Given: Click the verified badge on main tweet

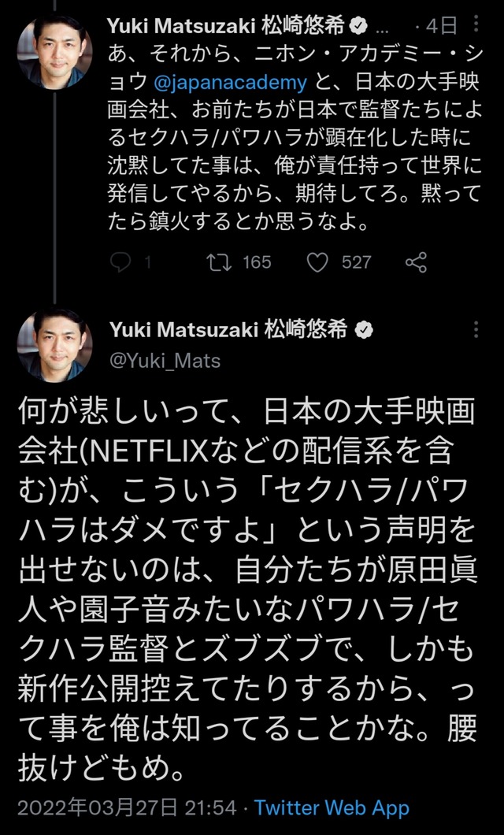Looking at the screenshot, I should click(364, 330).
